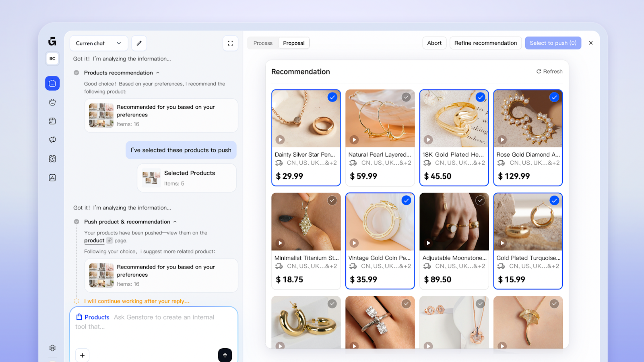Click the send arrow button
This screenshot has height=362, width=644.
point(225,355)
